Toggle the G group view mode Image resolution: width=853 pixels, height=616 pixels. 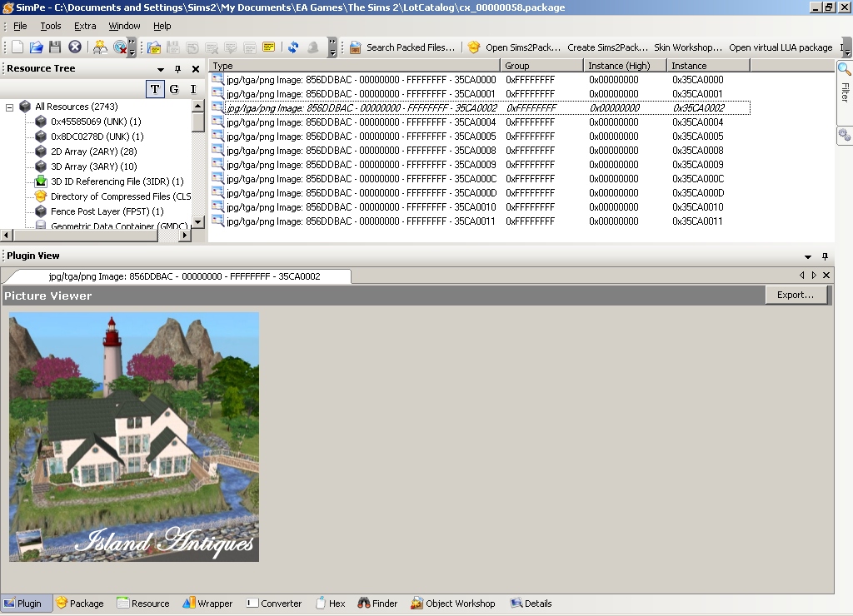174,89
